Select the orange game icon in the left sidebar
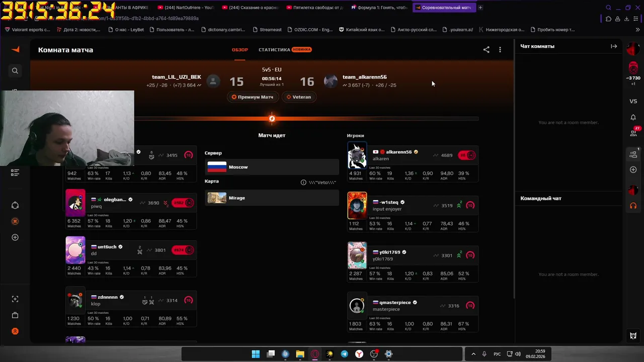Image resolution: width=644 pixels, height=362 pixels. (x=15, y=221)
